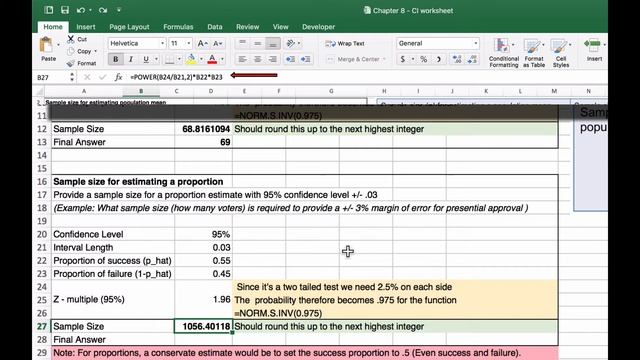
Task: Apply the comma style format
Action: point(439,59)
